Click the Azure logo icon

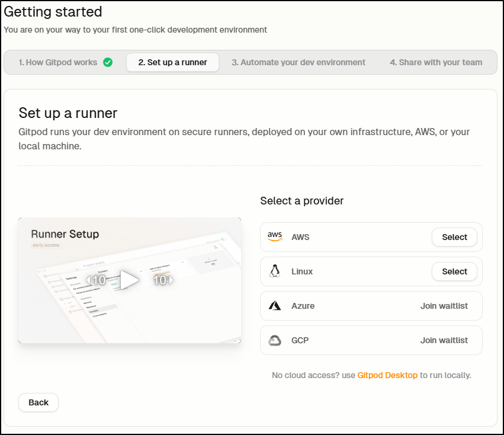(274, 305)
